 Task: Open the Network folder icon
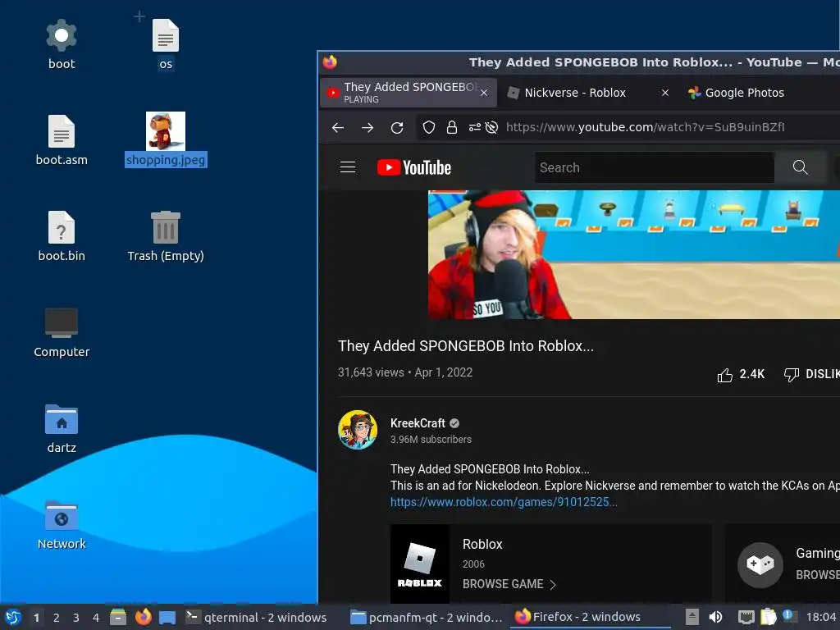click(x=62, y=515)
